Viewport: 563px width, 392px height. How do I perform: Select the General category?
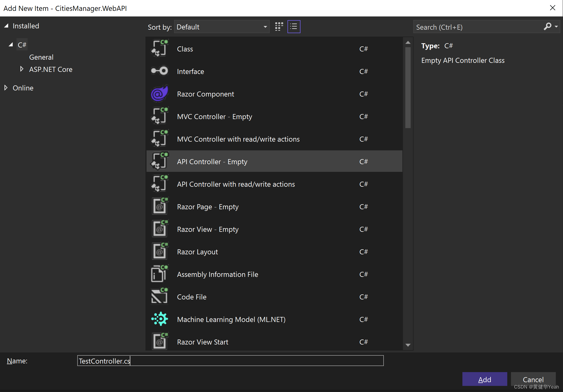[x=41, y=57]
